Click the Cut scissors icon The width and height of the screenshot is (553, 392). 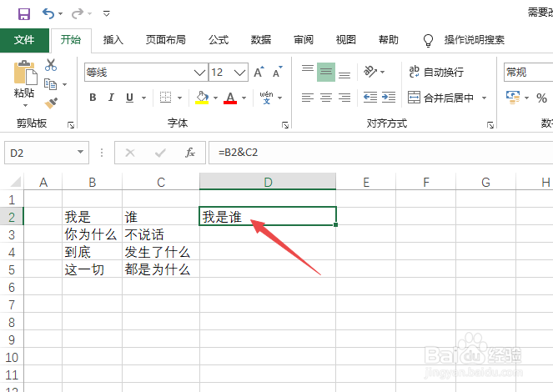(51, 65)
